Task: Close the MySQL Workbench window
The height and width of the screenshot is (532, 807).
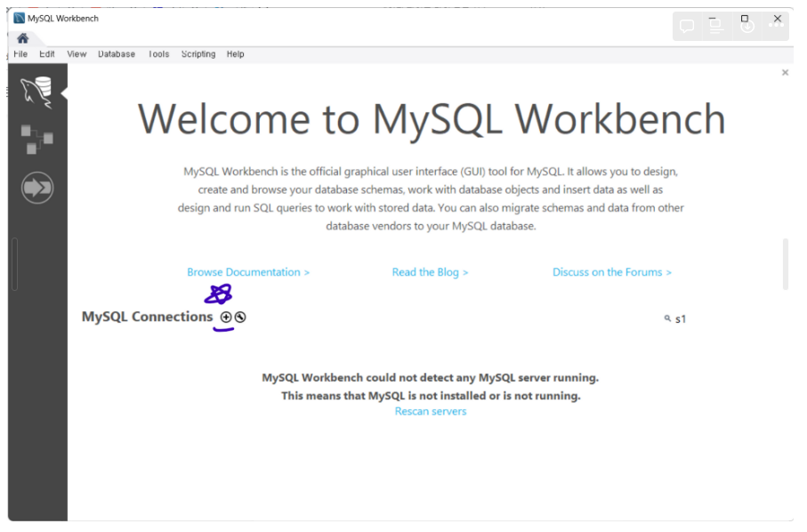Action: (x=777, y=19)
